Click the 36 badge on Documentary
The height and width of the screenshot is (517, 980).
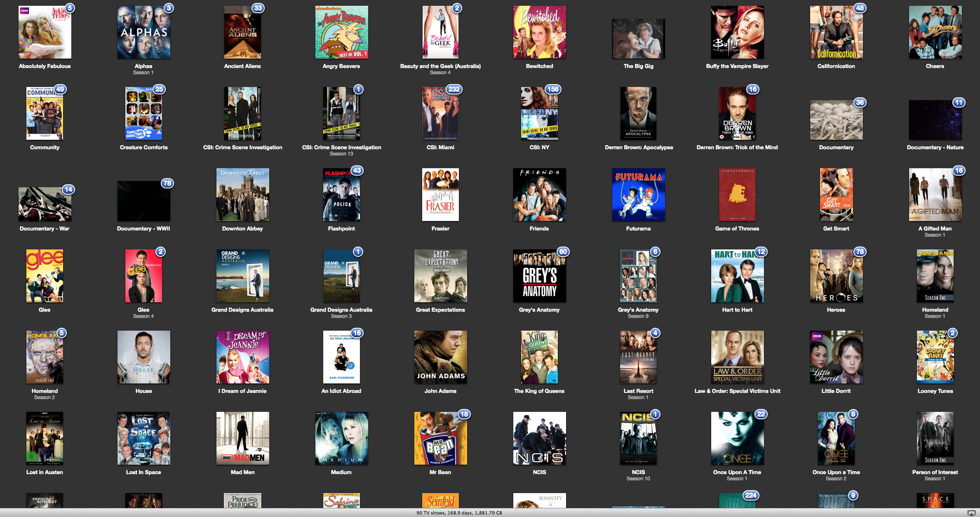point(860,102)
